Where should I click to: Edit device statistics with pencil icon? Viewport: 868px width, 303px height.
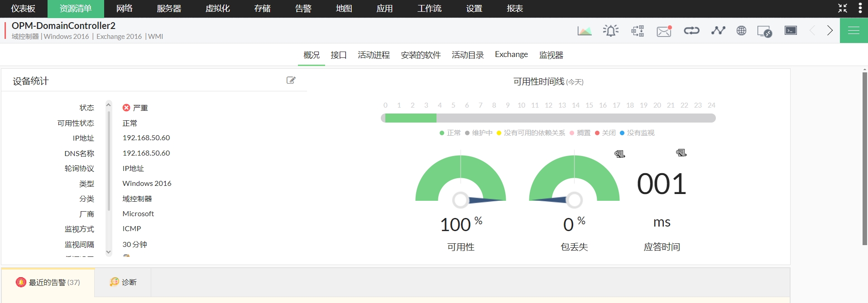click(291, 80)
